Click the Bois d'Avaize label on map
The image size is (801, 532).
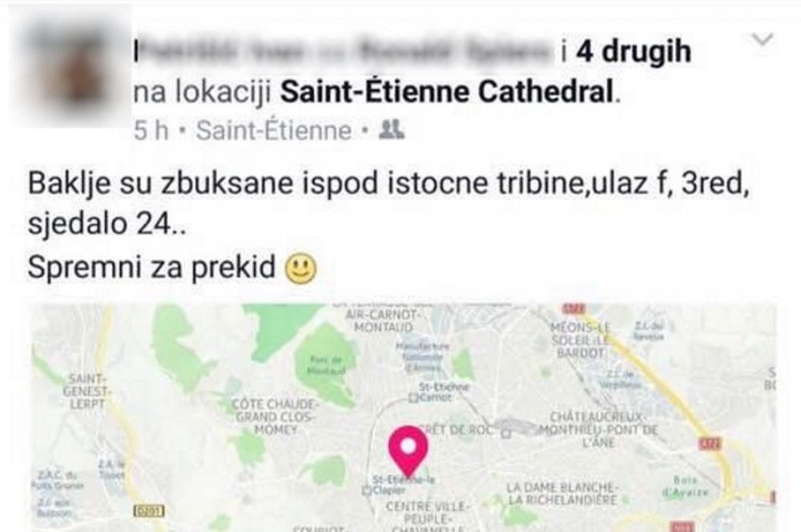(685, 486)
